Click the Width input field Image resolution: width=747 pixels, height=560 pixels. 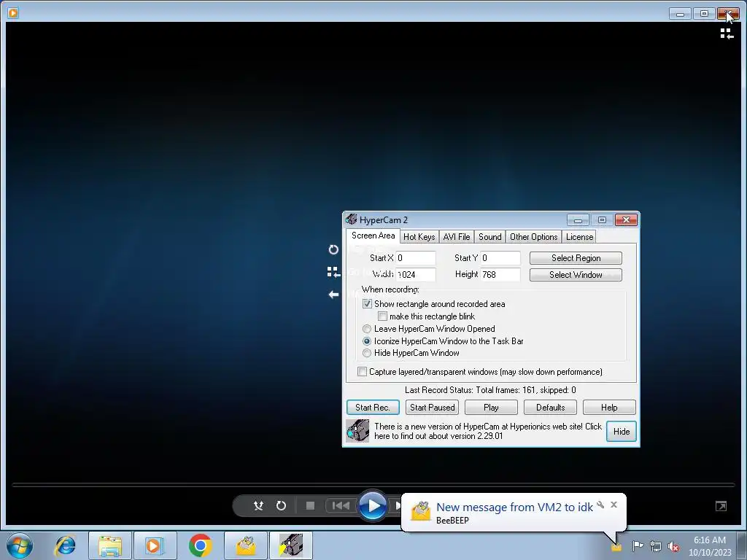coord(415,275)
